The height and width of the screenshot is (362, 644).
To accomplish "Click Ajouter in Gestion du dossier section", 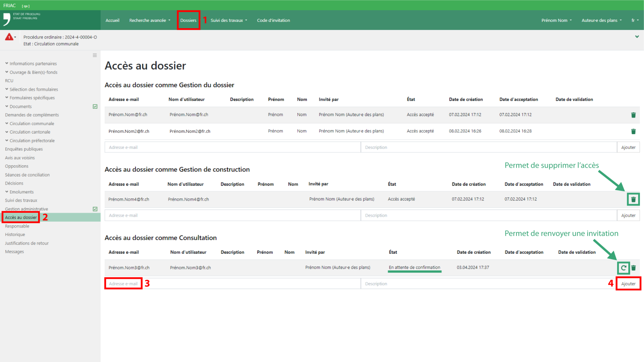I will click(628, 147).
